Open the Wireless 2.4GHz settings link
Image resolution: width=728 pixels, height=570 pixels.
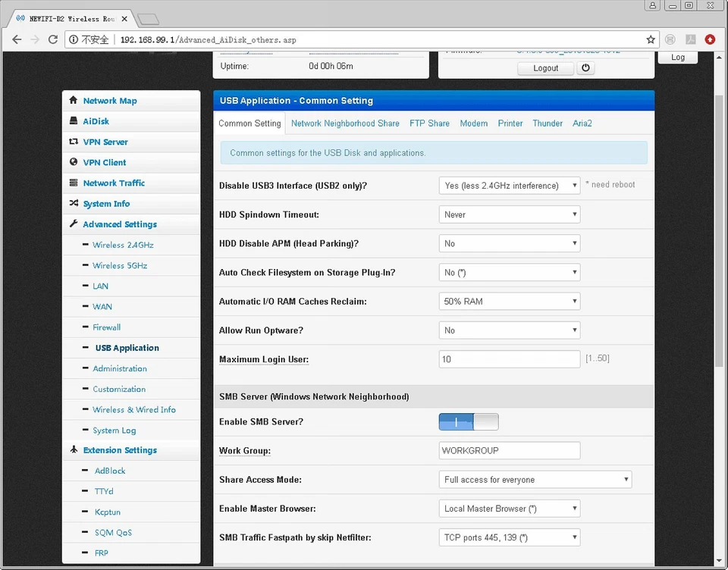tap(123, 245)
